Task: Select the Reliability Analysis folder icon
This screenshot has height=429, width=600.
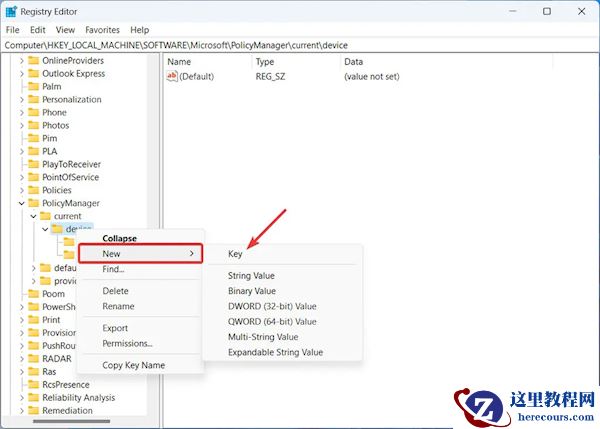Action: [34, 398]
